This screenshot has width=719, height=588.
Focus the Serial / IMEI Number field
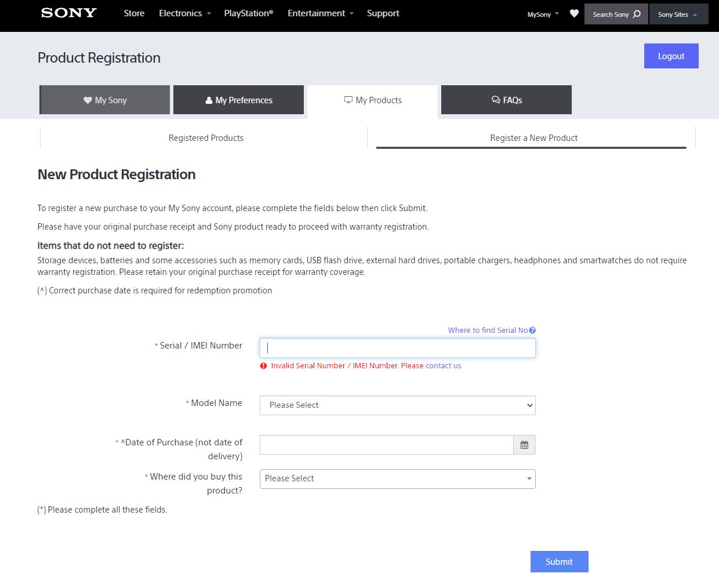pyautogui.click(x=398, y=348)
